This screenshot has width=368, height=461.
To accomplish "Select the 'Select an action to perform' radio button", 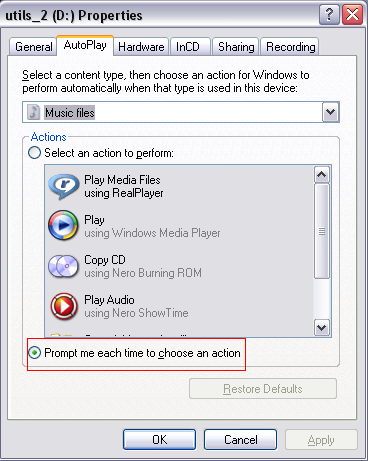I will pyautogui.click(x=35, y=153).
